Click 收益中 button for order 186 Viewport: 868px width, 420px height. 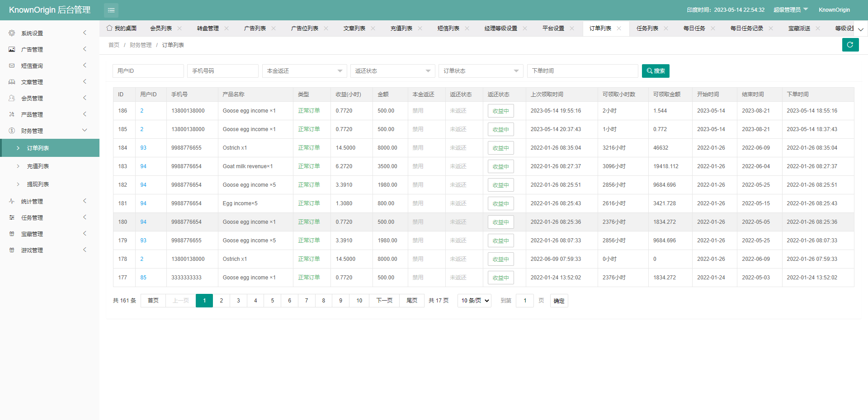click(x=500, y=111)
